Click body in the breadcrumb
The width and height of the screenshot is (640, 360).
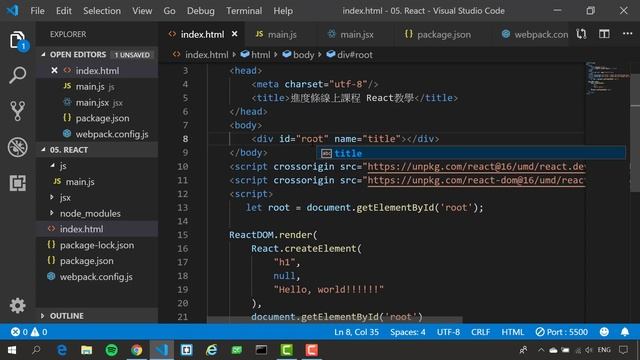click(x=298, y=55)
